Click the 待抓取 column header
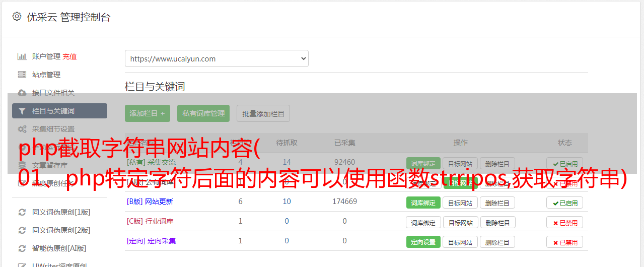The height and width of the screenshot is (267, 644). 287,143
